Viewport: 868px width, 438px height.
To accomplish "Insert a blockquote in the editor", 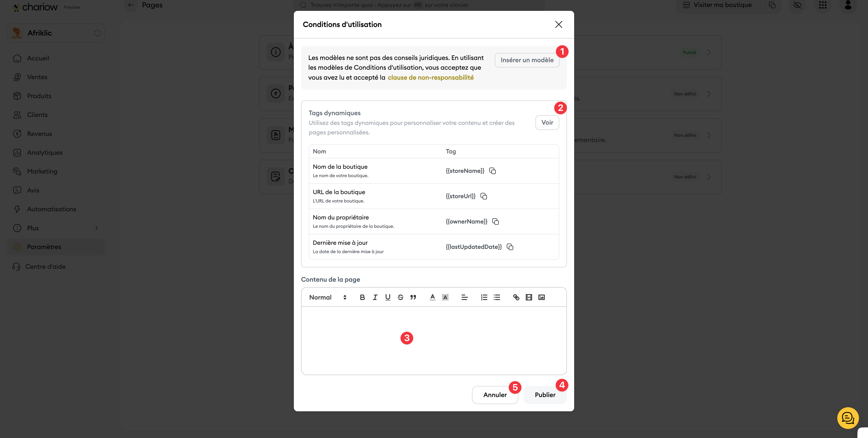I will click(x=413, y=297).
